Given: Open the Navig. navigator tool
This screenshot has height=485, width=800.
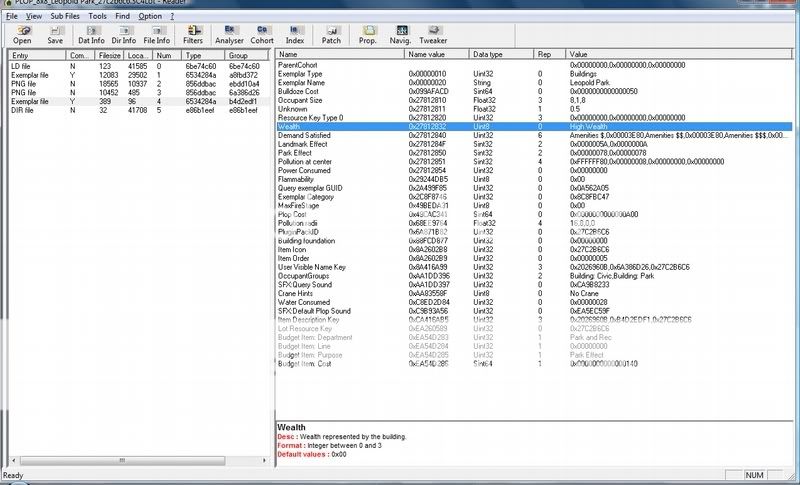Looking at the screenshot, I should coord(399,35).
